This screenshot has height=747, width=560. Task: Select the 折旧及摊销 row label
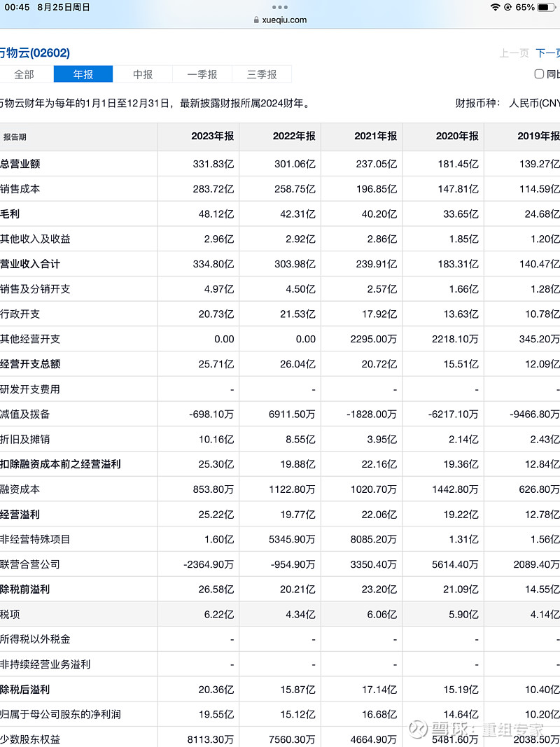coord(24,439)
